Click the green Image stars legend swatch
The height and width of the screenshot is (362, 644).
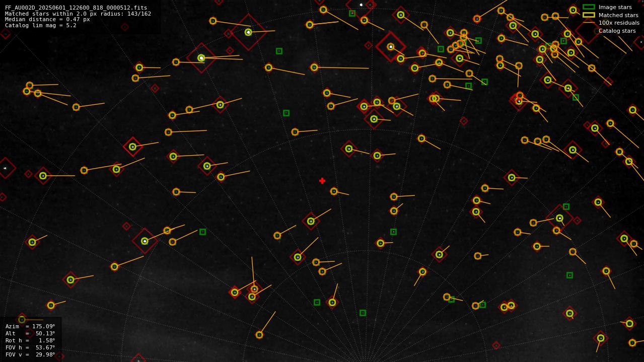pos(589,7)
